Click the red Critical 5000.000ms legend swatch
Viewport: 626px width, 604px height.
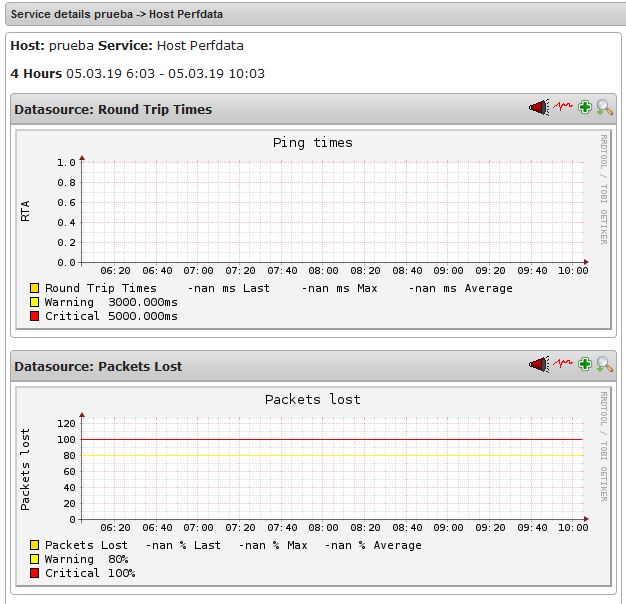35,317
